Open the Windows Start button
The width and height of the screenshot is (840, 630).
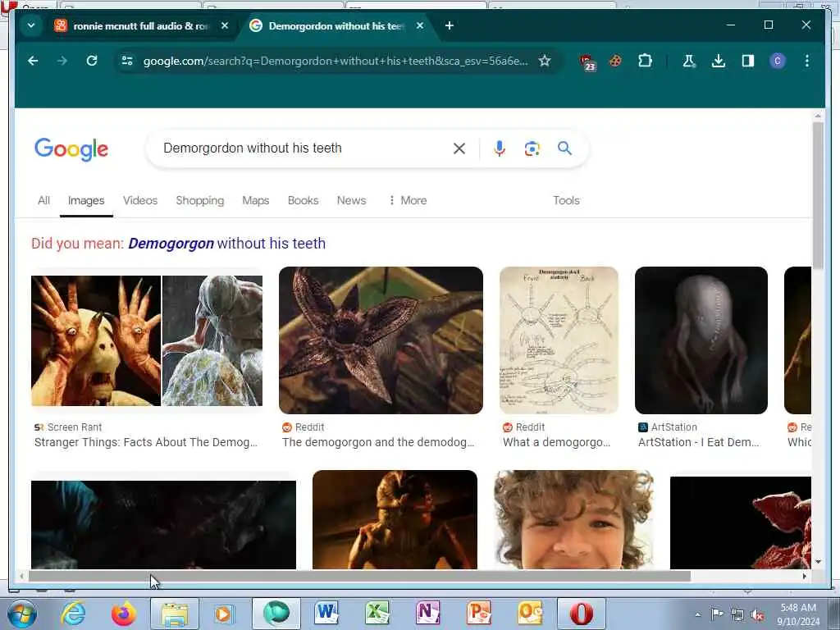22,614
